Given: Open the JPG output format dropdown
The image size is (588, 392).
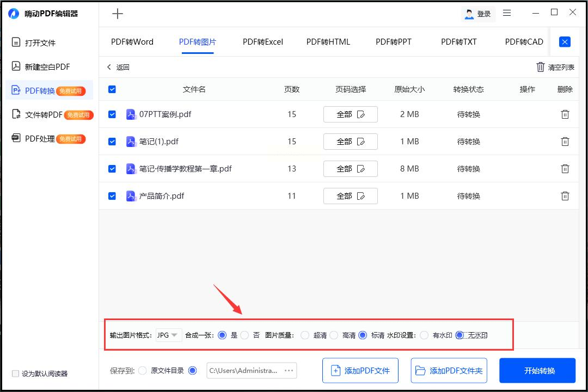Looking at the screenshot, I should pyautogui.click(x=168, y=335).
